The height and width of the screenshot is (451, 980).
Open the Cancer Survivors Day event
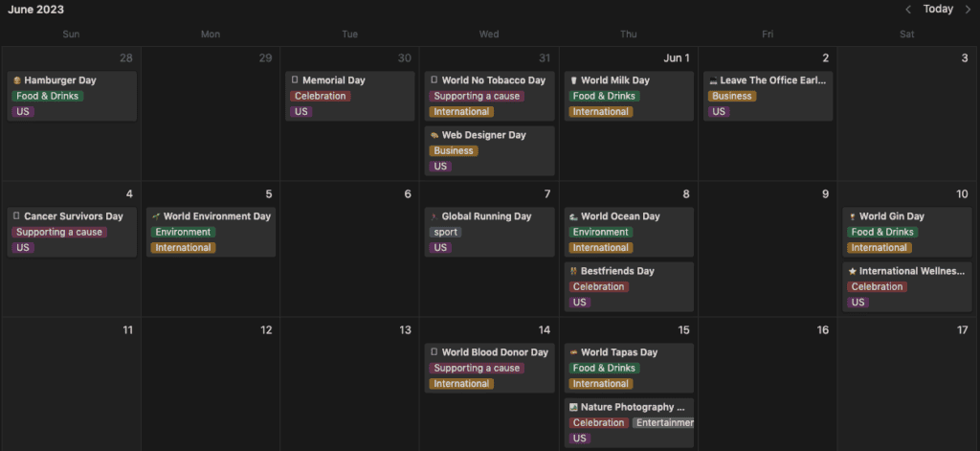pyautogui.click(x=73, y=216)
